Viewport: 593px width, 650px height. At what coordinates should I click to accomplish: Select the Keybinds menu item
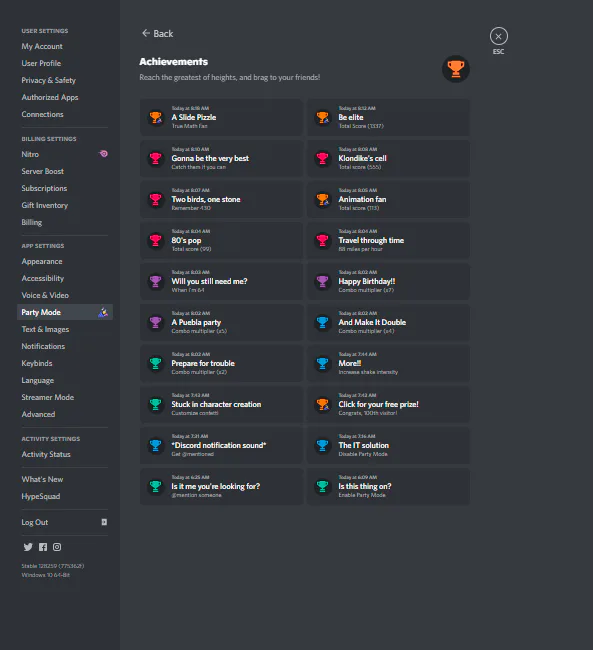[37, 363]
